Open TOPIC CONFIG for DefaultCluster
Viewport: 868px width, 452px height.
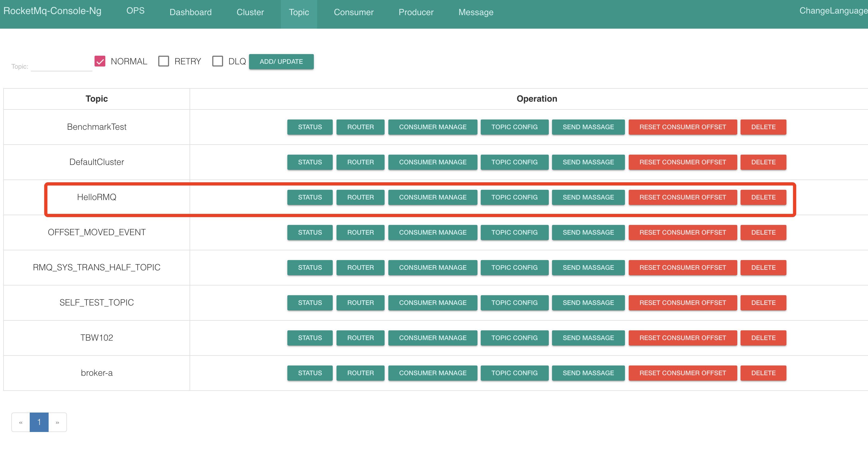514,162
